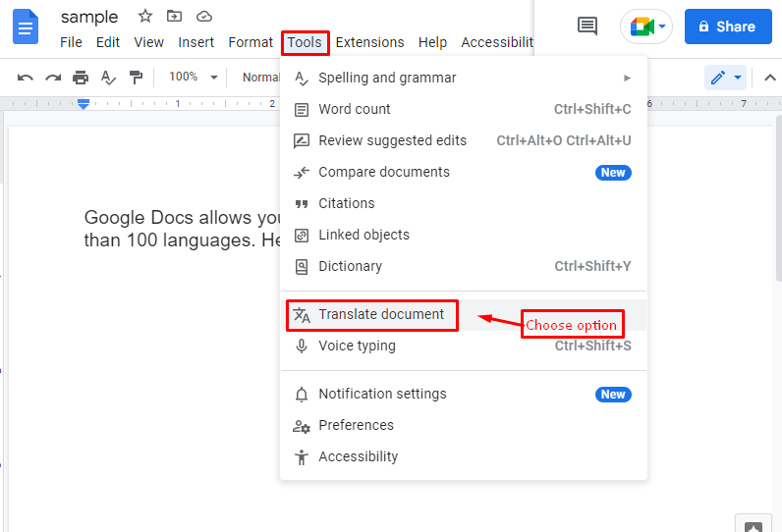Open Notification settings
782x532 pixels.
coord(464,394)
